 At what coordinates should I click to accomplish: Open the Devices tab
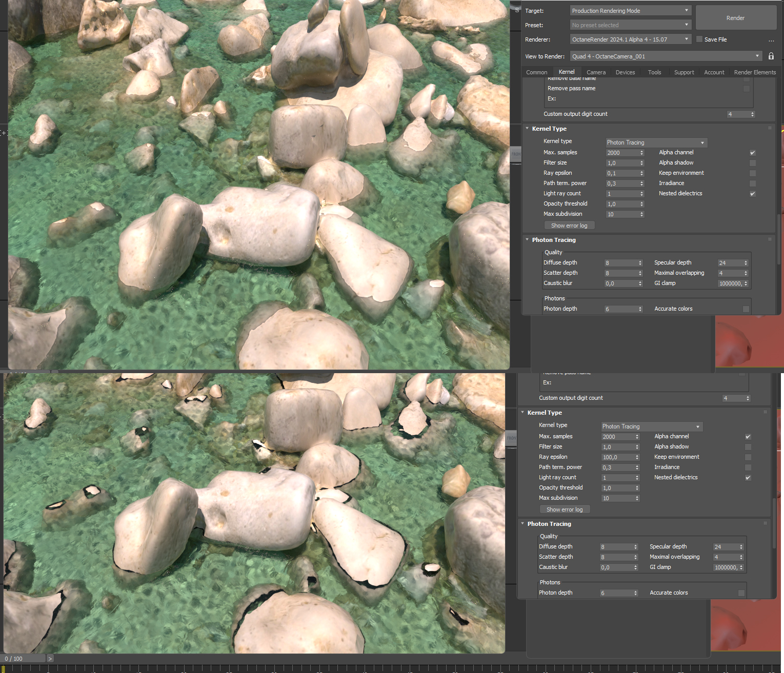[x=625, y=72]
